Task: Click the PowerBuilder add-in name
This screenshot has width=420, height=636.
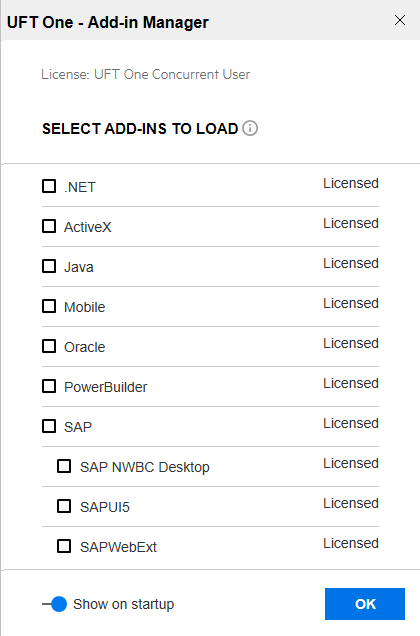Action: point(106,387)
